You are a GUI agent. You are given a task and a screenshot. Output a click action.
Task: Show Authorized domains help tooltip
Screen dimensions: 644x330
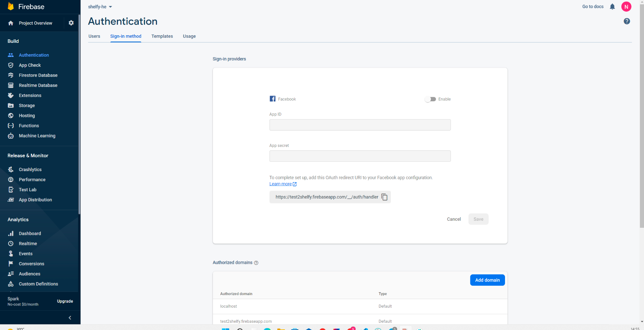[x=256, y=263]
